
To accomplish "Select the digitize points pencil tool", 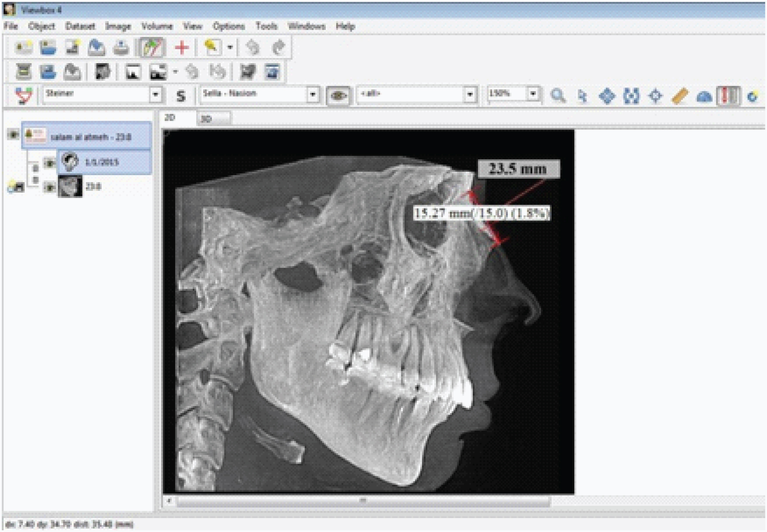I will point(151,47).
